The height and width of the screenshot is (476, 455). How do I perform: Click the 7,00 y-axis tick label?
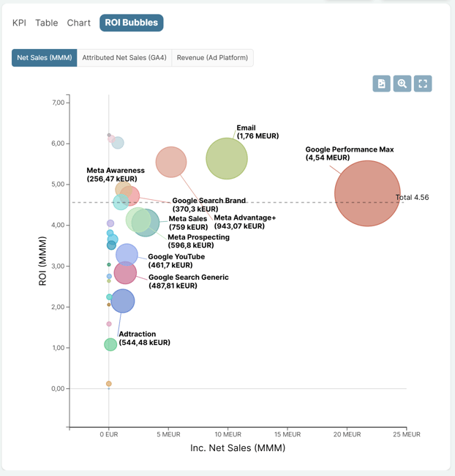pos(58,103)
